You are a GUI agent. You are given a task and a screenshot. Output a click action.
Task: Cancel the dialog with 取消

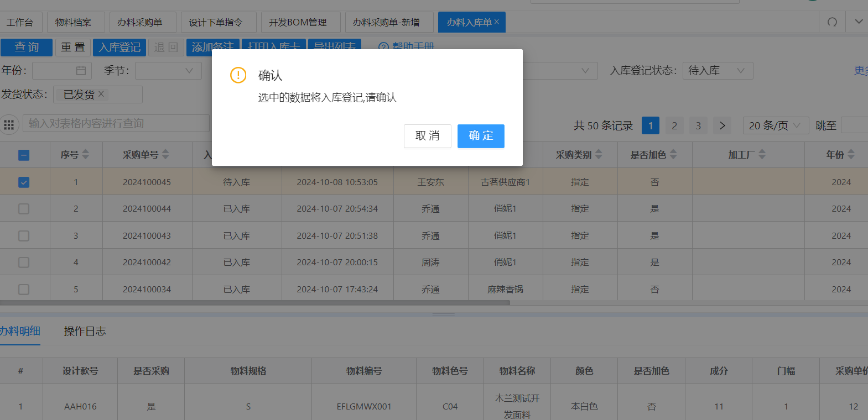pyautogui.click(x=427, y=136)
